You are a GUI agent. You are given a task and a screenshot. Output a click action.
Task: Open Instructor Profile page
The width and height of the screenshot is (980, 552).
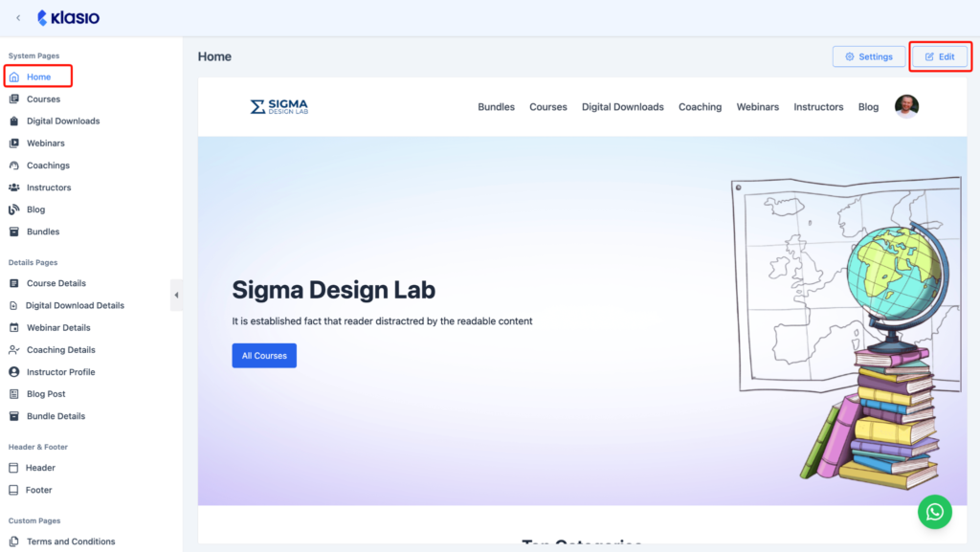coord(60,371)
